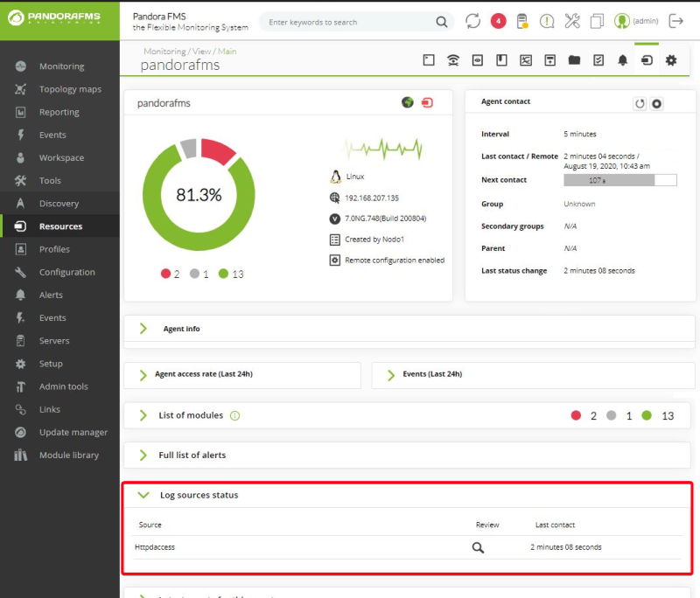Viewport: 700px width, 598px height.
Task: Open Alerts in the sidebar
Action: (59, 295)
